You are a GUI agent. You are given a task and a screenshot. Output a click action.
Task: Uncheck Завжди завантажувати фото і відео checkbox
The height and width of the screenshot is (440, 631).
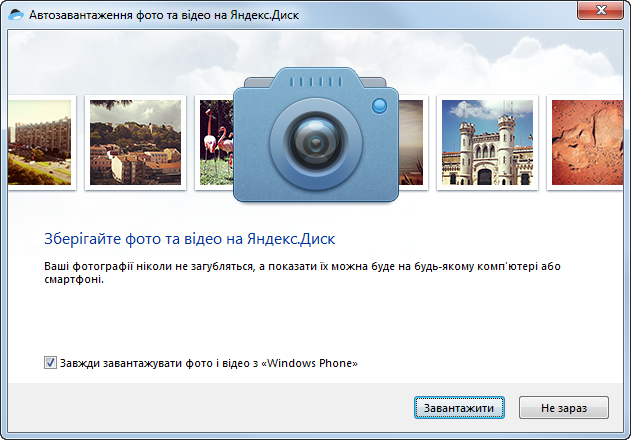50,363
